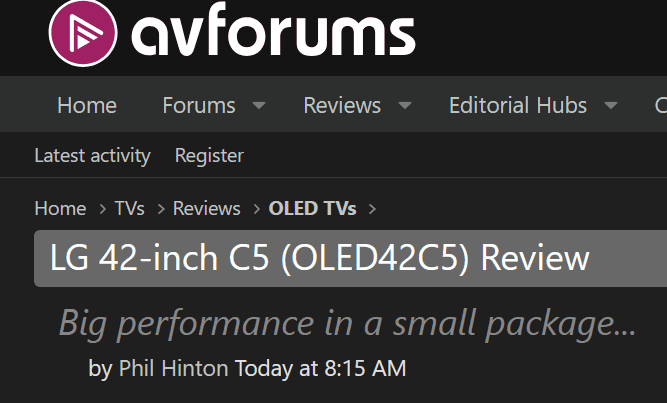The width and height of the screenshot is (667, 403).
Task: Click the Today at 8:15 AM timestamp
Action: click(x=321, y=368)
